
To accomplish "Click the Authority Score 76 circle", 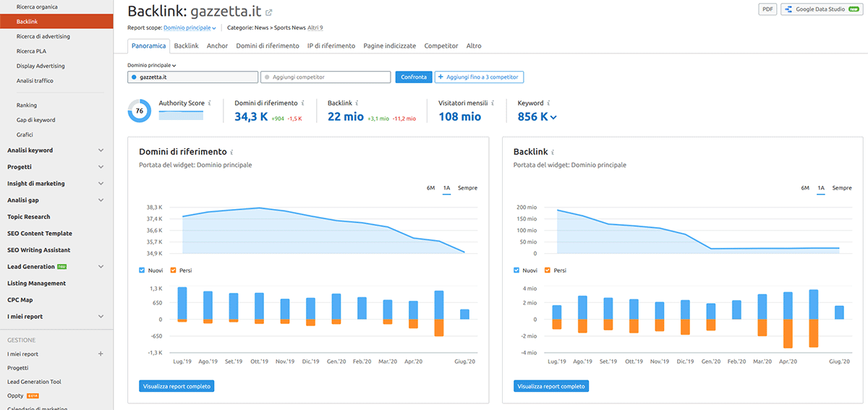I will point(140,111).
